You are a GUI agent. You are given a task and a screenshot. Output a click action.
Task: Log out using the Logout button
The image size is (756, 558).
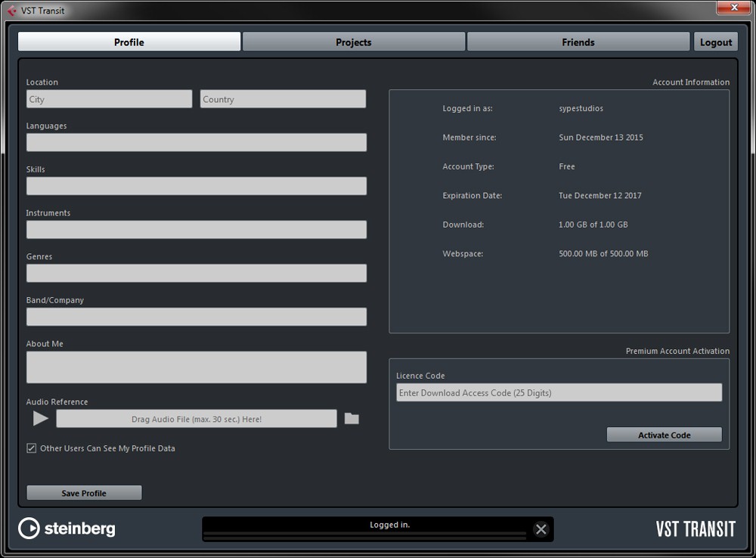click(x=715, y=42)
